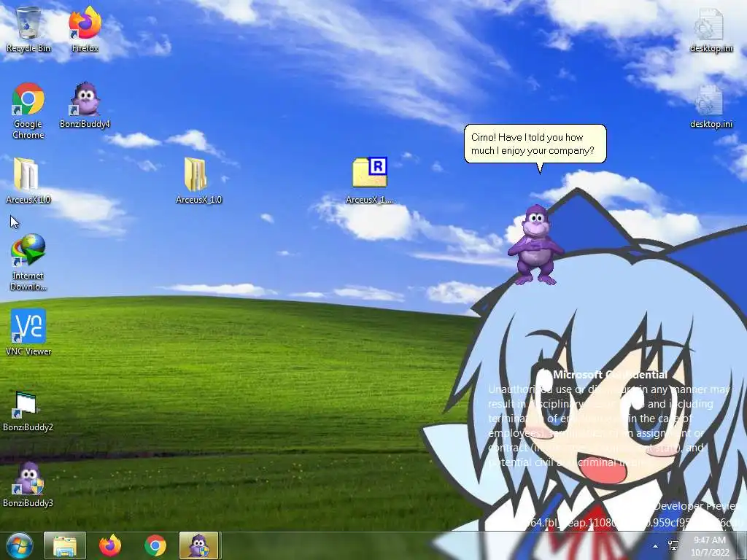Select the Google Chrome desktop shortcut
The width and height of the screenshot is (747, 560).
click(x=28, y=111)
